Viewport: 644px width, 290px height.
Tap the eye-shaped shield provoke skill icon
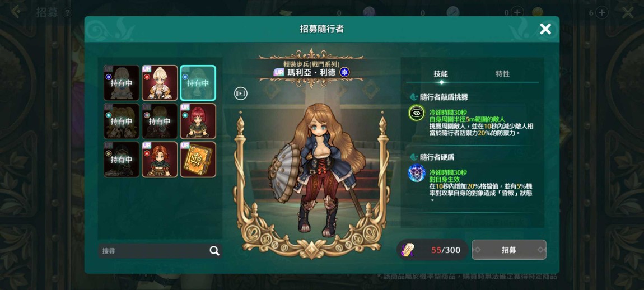pos(417,114)
